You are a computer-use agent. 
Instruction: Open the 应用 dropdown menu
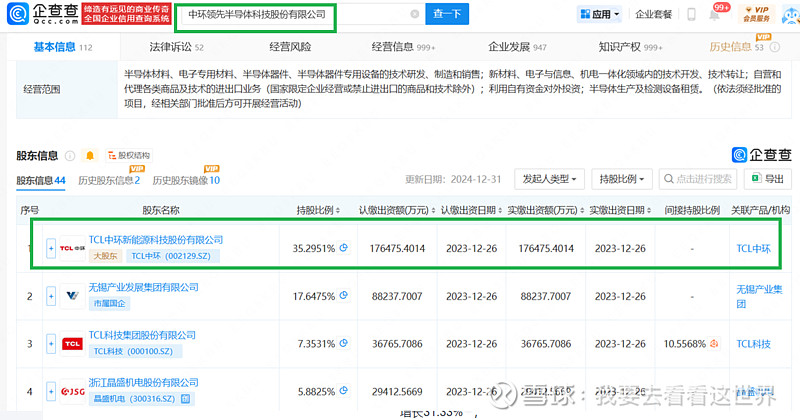tap(600, 15)
